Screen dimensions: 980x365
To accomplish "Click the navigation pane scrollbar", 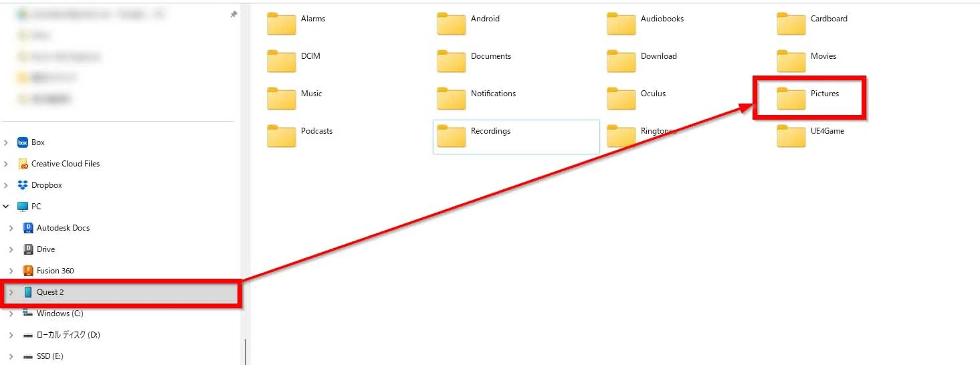I will [x=246, y=352].
